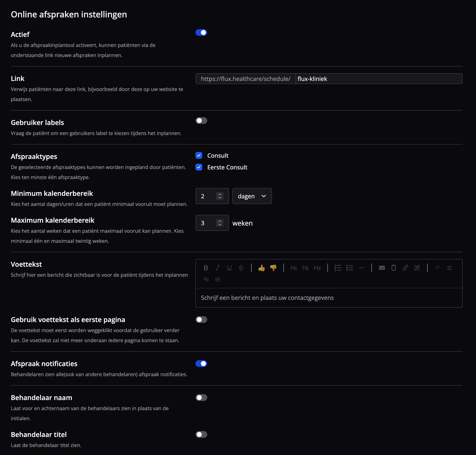Add hyperlink with chain icon
Image resolution: width=476 pixels, height=455 pixels.
(405, 268)
